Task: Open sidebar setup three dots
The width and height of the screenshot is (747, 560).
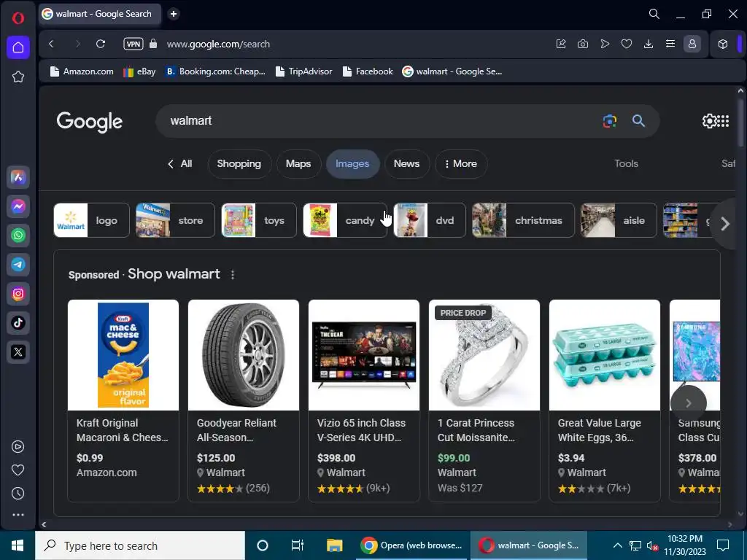Action: (18, 515)
